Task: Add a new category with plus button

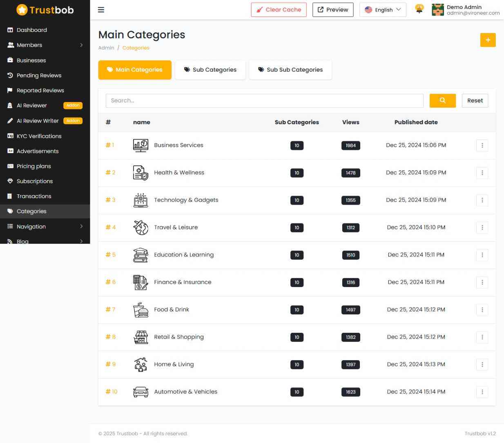Action: coord(488,40)
